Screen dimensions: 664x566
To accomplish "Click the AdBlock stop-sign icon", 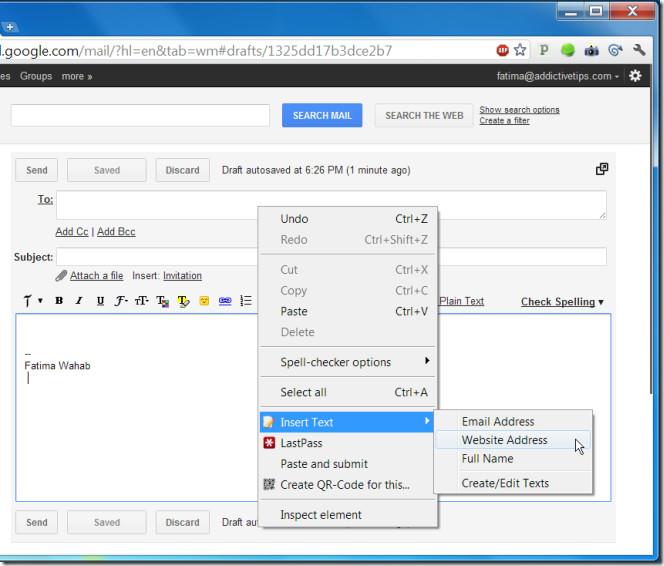I will (502, 49).
